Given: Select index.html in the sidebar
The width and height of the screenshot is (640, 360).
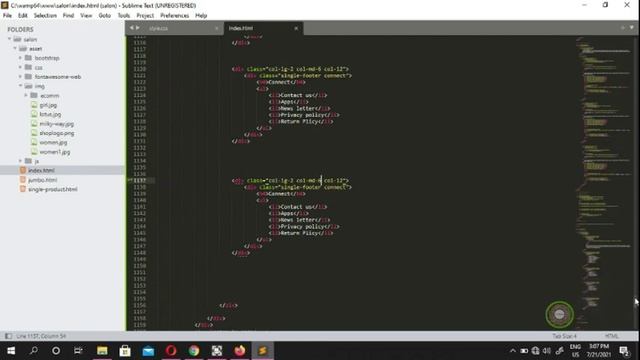Looking at the screenshot, I should pyautogui.click(x=41, y=170).
